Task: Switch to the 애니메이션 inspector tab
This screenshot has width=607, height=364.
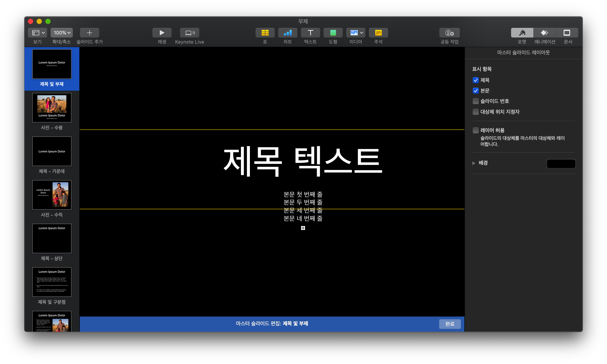Action: tap(544, 33)
